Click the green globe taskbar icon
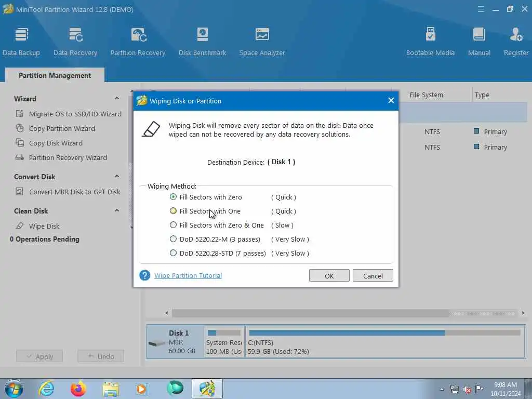Viewport: 532px width, 399px height. 175,389
